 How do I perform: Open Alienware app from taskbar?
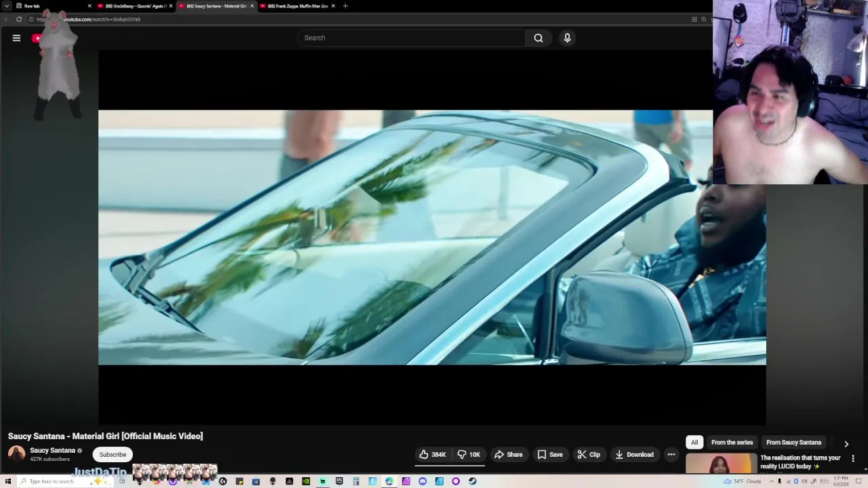tap(273, 481)
